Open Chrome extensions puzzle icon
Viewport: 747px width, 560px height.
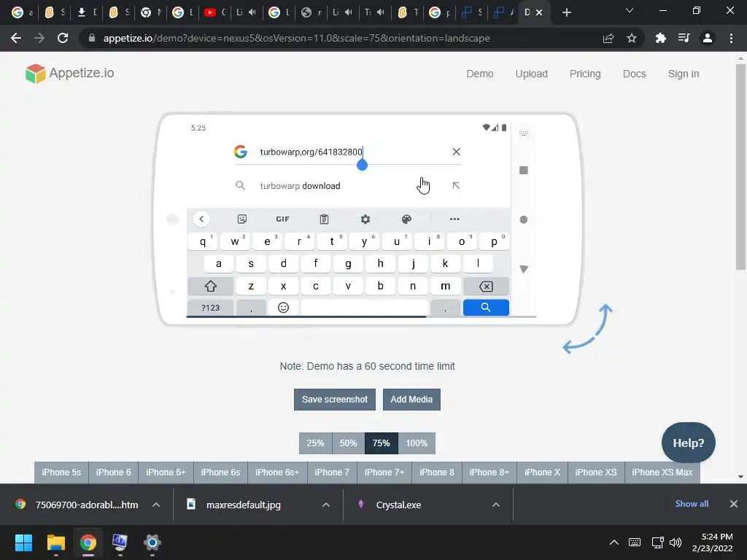pyautogui.click(x=660, y=38)
